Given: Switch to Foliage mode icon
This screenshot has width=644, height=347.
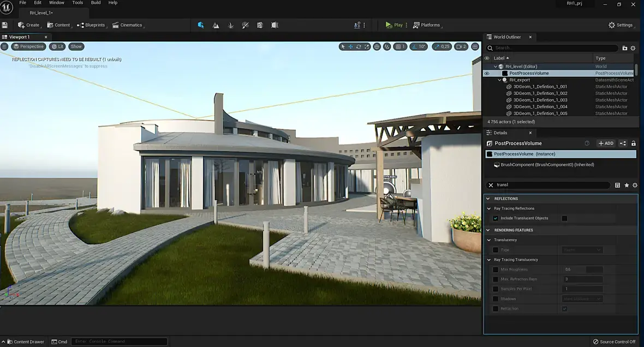Looking at the screenshot, I should pos(230,25).
